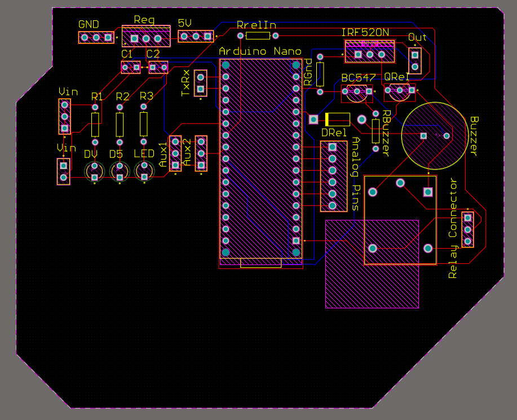This screenshot has height=420, width=517.
Task: Select the relay footprint near Relay Connector
Action: (x=400, y=220)
